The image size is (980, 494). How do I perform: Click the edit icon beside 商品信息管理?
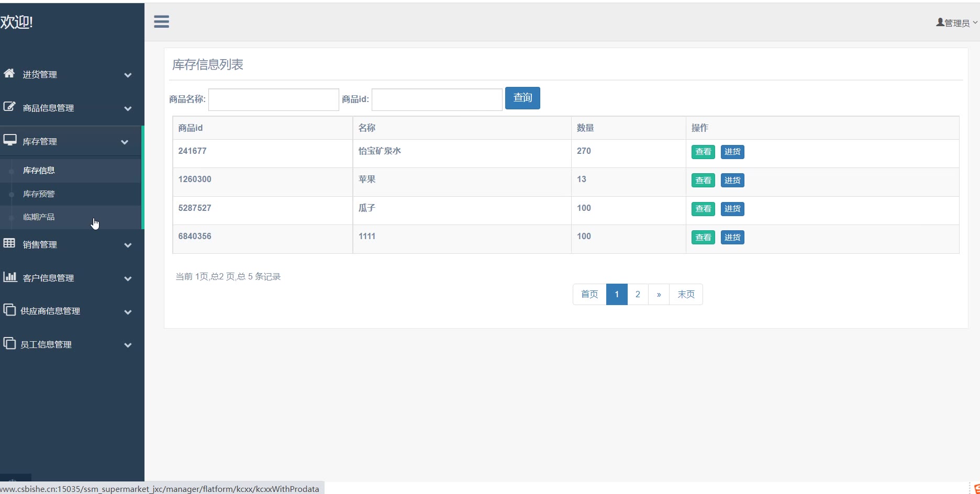coord(9,107)
